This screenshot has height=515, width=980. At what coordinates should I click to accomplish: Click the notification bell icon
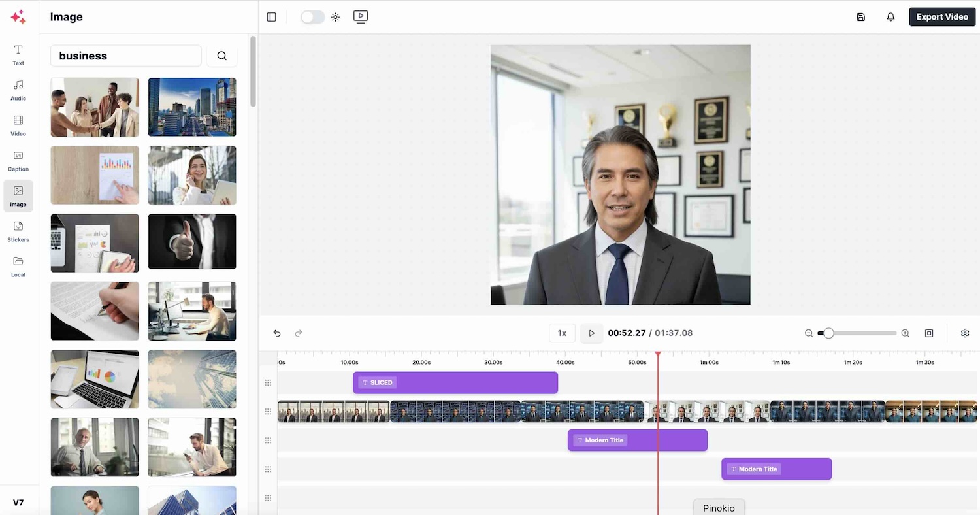(x=890, y=17)
